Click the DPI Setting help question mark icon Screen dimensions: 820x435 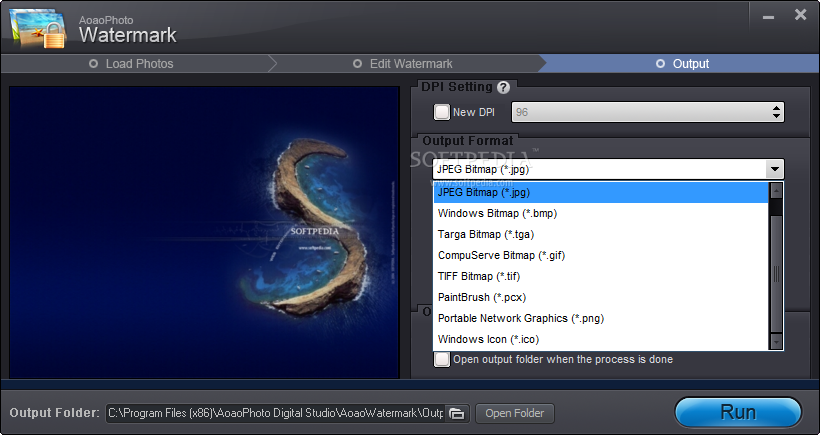click(503, 87)
